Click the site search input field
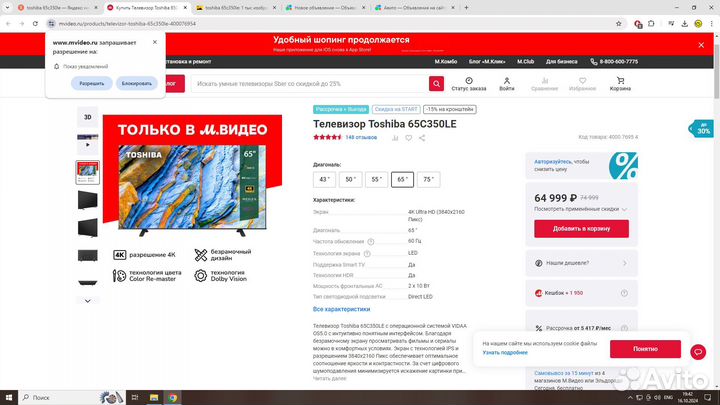Viewport: 720px width, 405px height. click(x=310, y=84)
